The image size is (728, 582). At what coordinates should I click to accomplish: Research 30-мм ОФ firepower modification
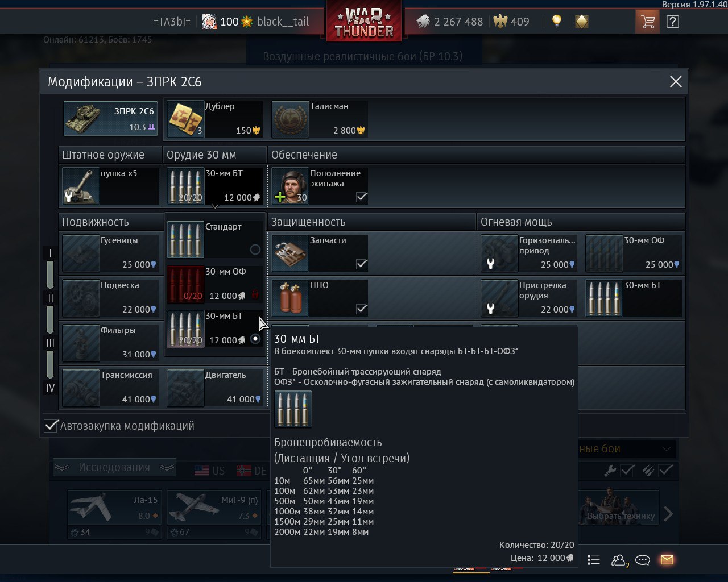tap(634, 253)
